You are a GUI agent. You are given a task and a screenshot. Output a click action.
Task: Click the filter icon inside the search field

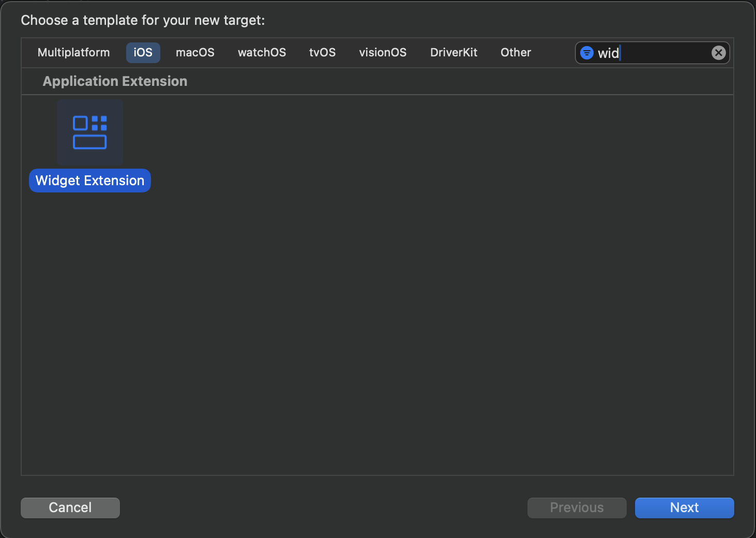tap(586, 52)
